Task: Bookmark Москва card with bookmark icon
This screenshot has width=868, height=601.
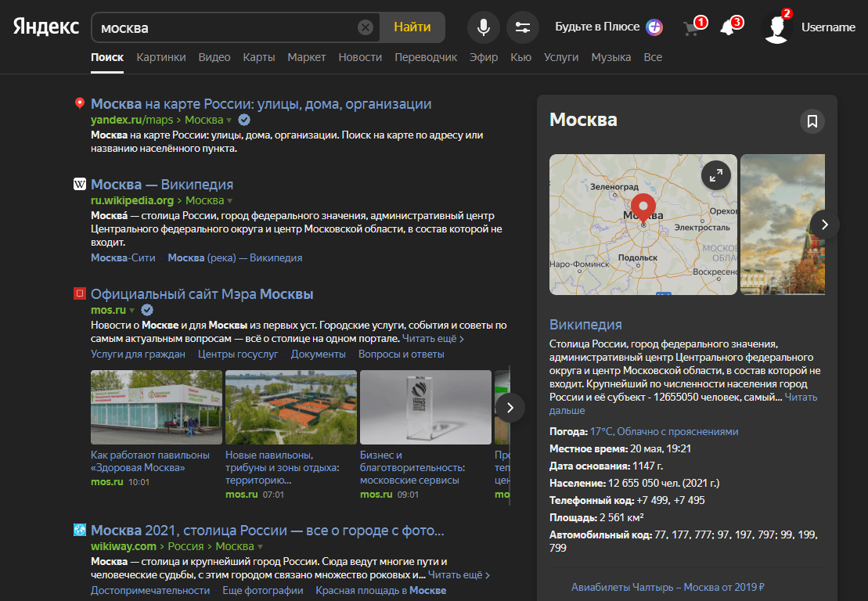Action: pyautogui.click(x=812, y=121)
